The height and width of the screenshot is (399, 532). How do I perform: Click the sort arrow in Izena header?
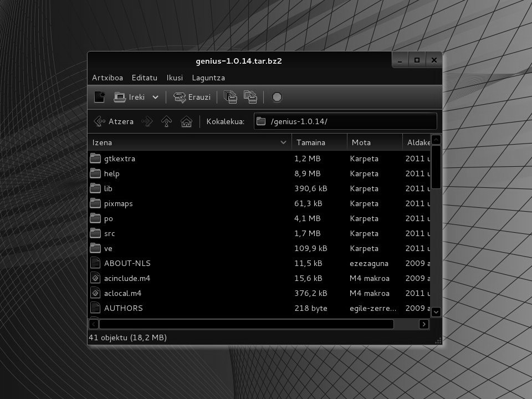click(x=283, y=142)
